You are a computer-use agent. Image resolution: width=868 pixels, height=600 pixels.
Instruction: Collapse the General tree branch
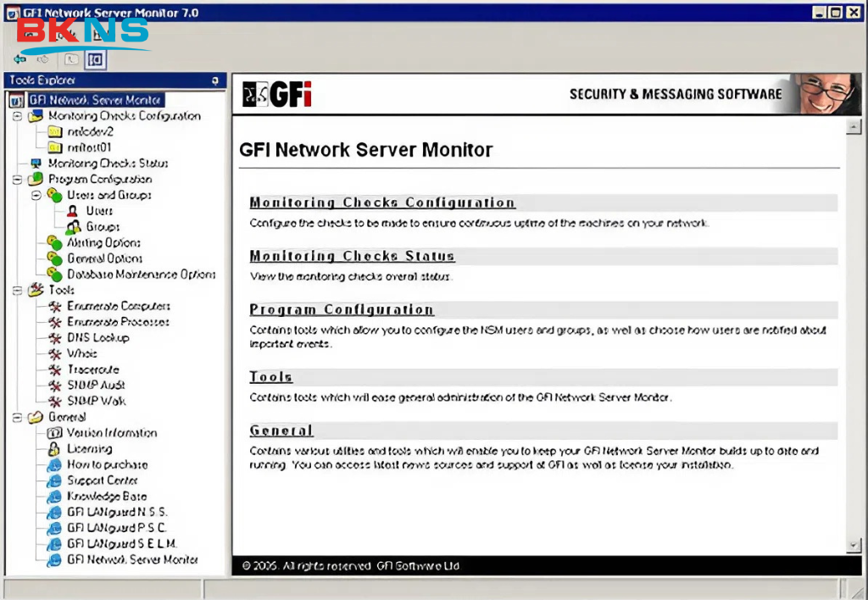[x=16, y=417]
